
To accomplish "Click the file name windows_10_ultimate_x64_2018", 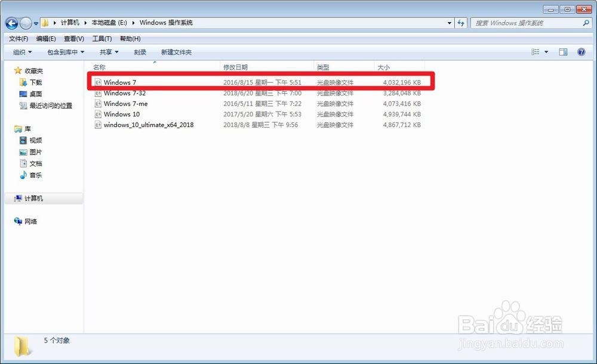I will point(149,125).
